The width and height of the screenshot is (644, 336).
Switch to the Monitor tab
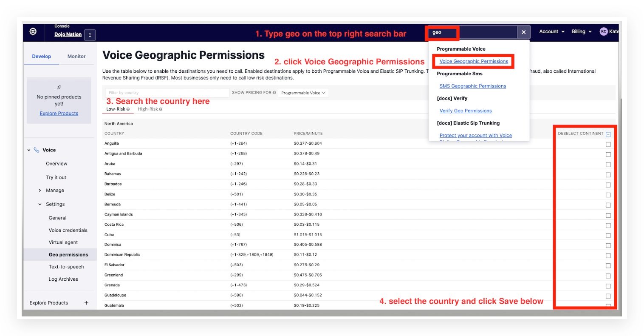76,56
